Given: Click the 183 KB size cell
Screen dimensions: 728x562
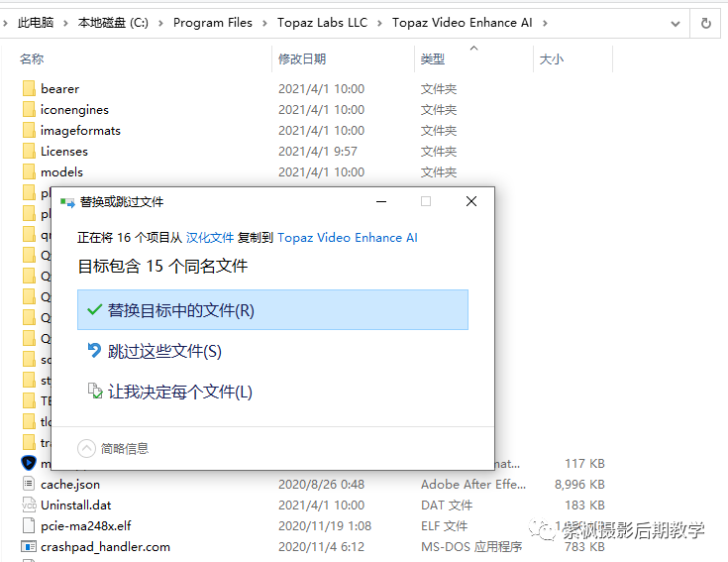Looking at the screenshot, I should click(584, 505).
